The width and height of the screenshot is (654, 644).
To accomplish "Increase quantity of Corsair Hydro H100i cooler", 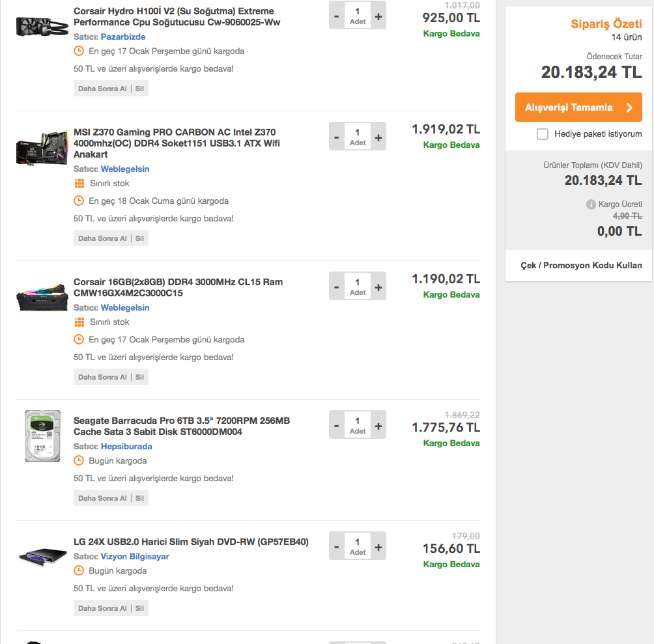I will (x=378, y=15).
